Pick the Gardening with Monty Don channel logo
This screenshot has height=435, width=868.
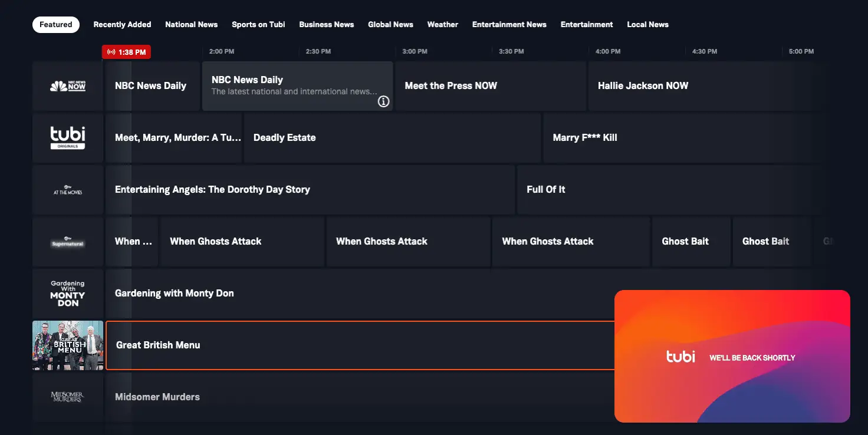click(68, 294)
